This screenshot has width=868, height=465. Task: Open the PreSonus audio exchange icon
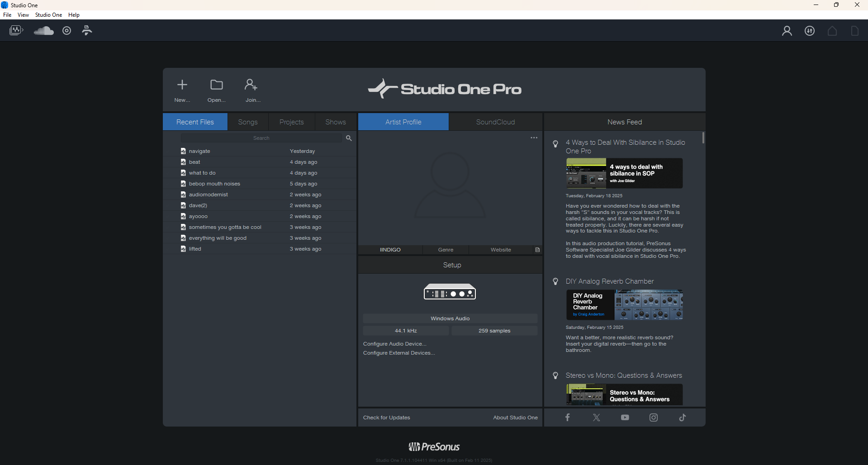(16, 30)
